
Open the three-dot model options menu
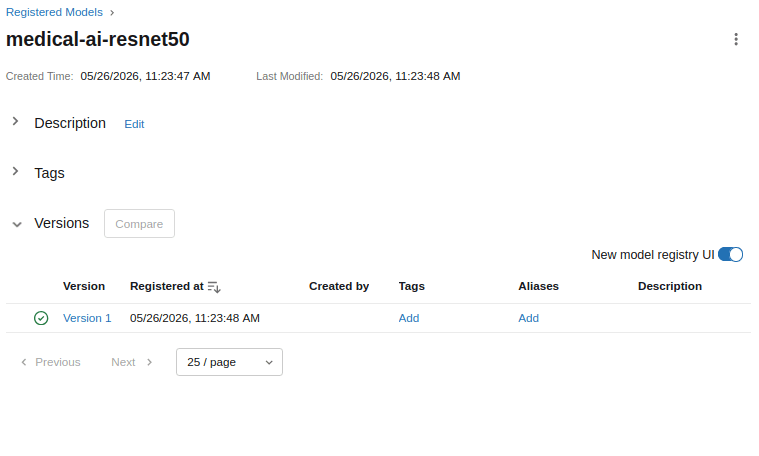[736, 39]
